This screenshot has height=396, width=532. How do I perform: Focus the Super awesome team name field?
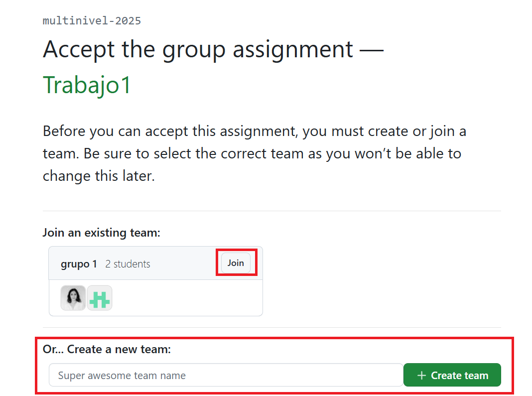coord(226,375)
